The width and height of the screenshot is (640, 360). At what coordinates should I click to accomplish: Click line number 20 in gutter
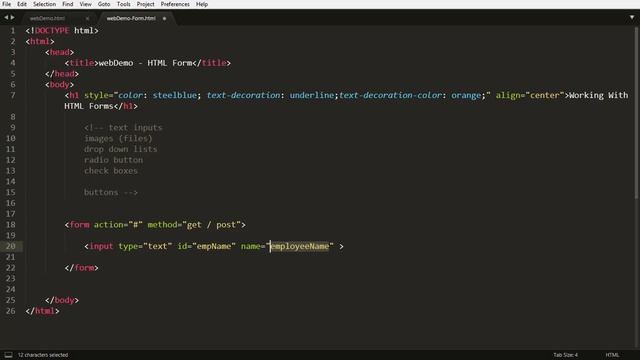click(11, 246)
